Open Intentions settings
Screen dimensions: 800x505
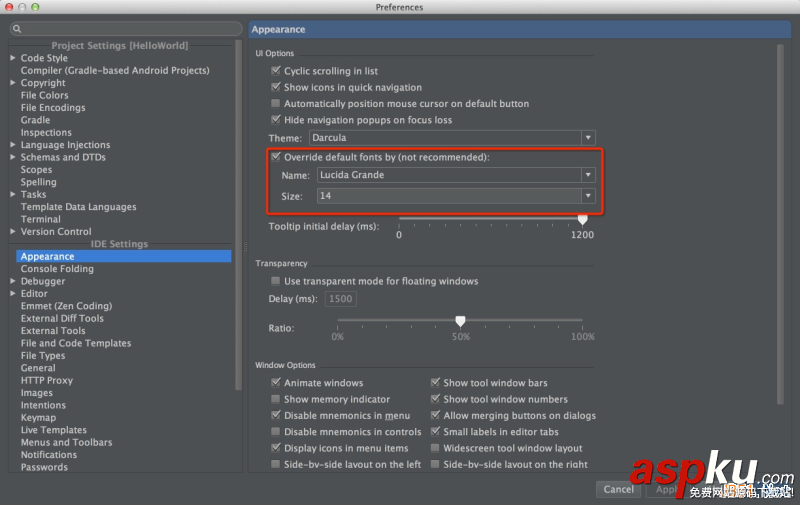click(x=43, y=405)
